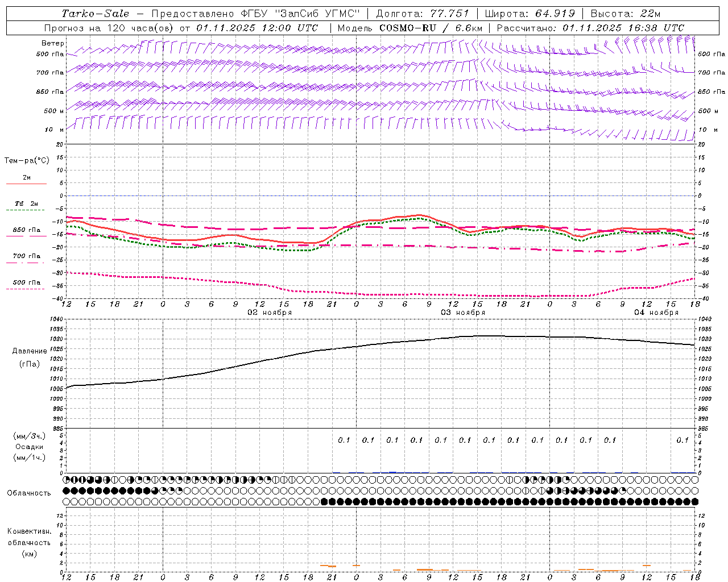Image resolution: width=728 pixels, height=582 pixels.
Task: Click the '02 ноября' date label
Action: [x=270, y=313]
